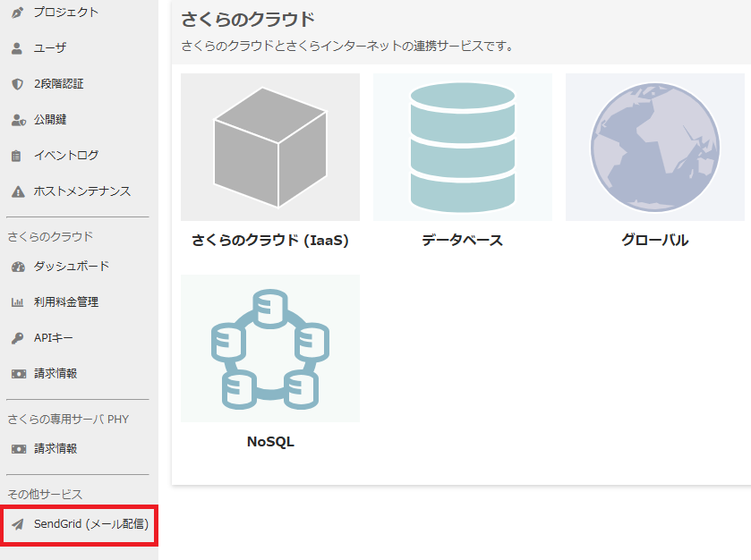
Task: Click the clipboard icon for イベントログ
Action: coord(16,156)
